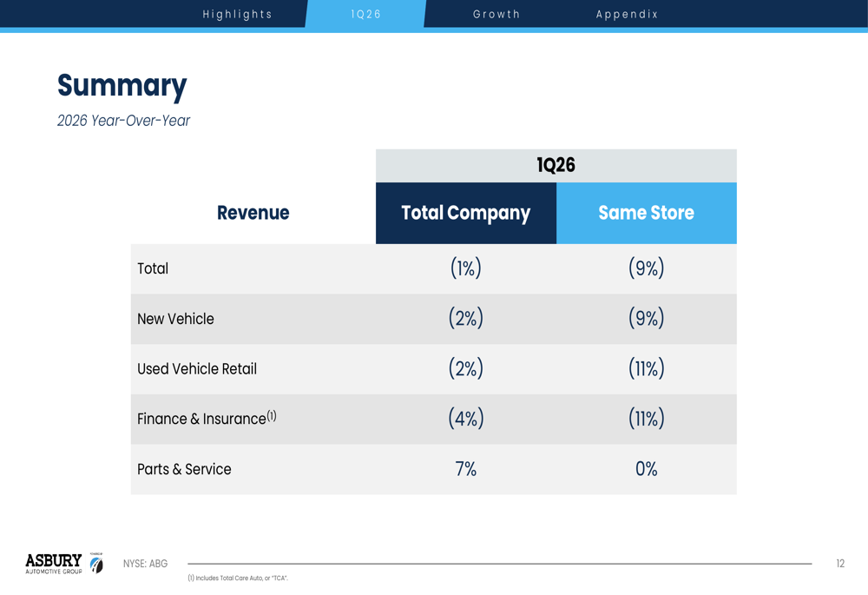Click the page number 12
This screenshot has width=868, height=595.
[839, 564]
